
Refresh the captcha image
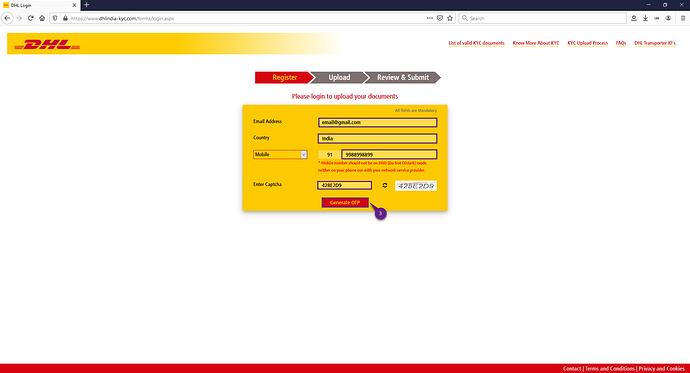(385, 186)
